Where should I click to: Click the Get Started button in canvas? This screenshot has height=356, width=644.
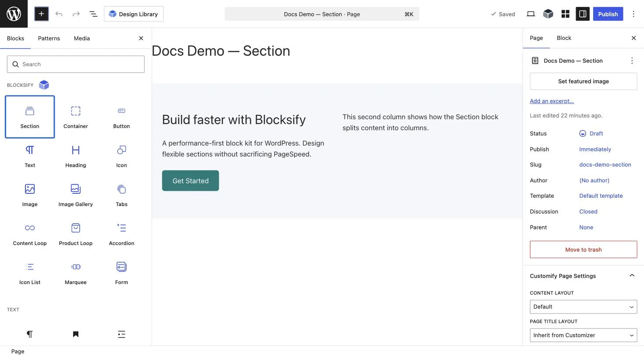pos(190,181)
